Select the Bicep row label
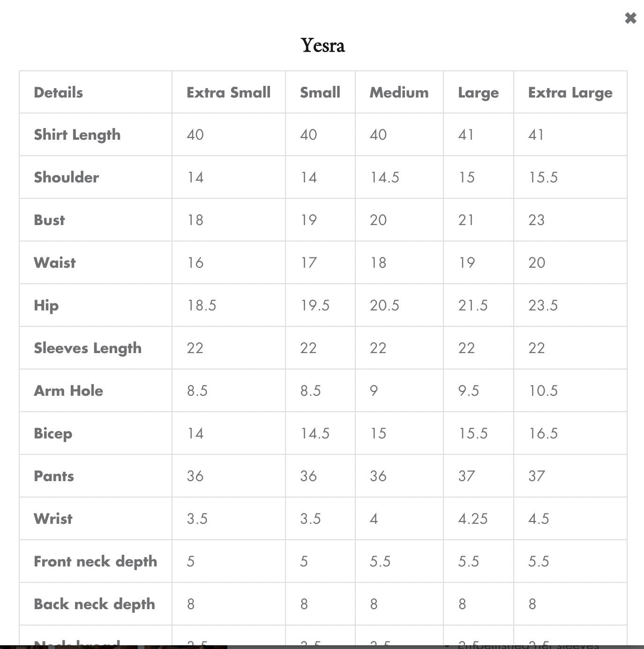644x649 pixels. 53,433
